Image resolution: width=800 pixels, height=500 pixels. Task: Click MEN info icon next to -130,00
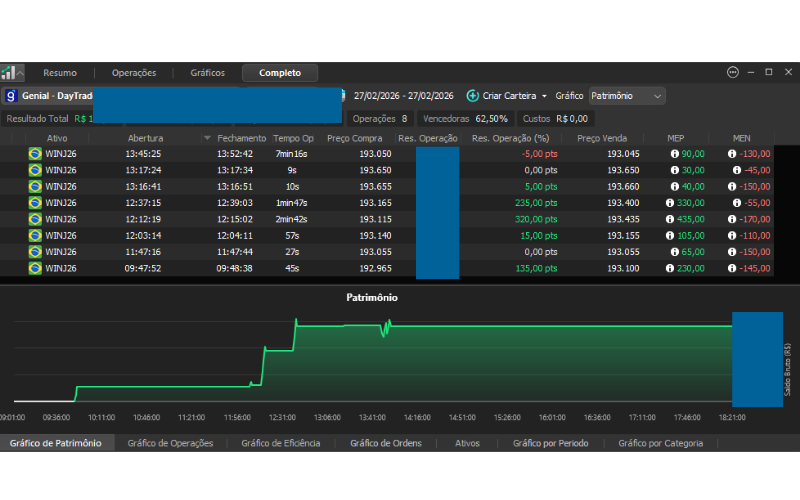[732, 154]
